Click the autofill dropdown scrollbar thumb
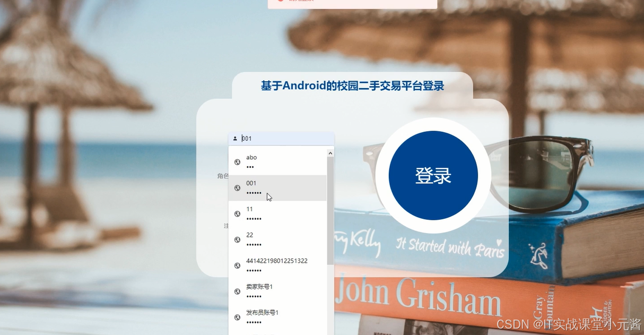644x335 pixels. [x=330, y=211]
